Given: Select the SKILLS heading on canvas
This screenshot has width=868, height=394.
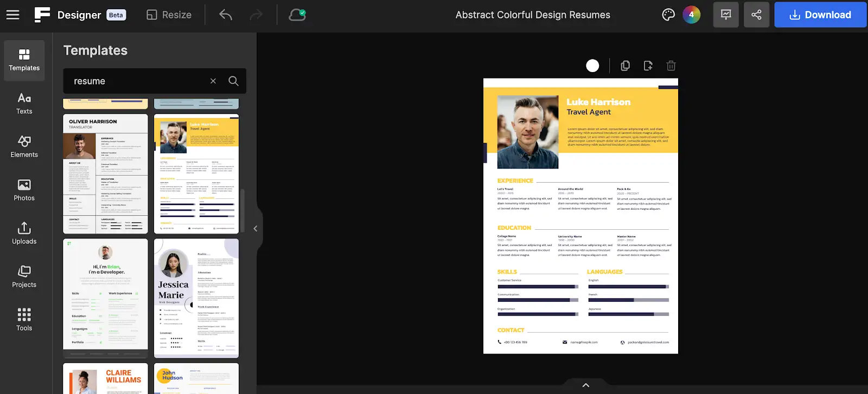Looking at the screenshot, I should pos(507,272).
